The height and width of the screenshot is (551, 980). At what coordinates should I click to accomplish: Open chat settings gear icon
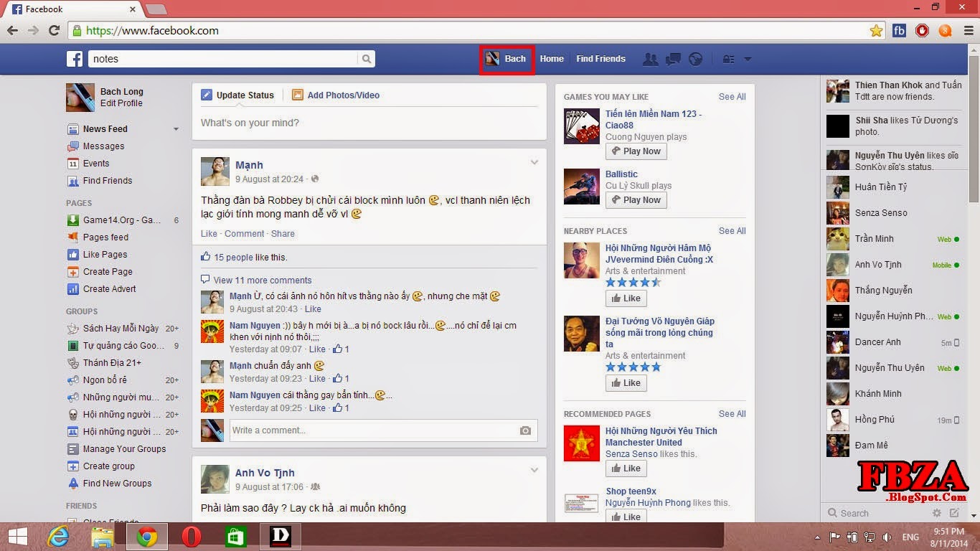click(937, 513)
